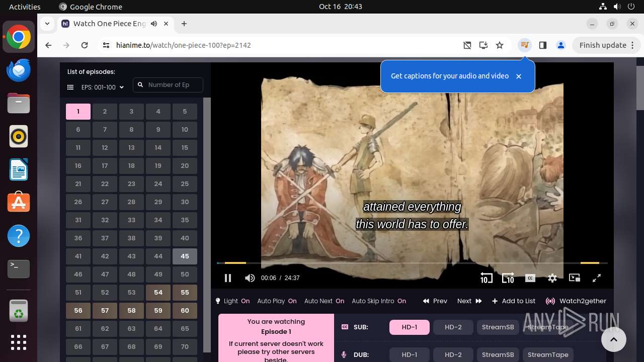Select SUB HD-2 server
Image resolution: width=644 pixels, height=362 pixels.
point(453,327)
